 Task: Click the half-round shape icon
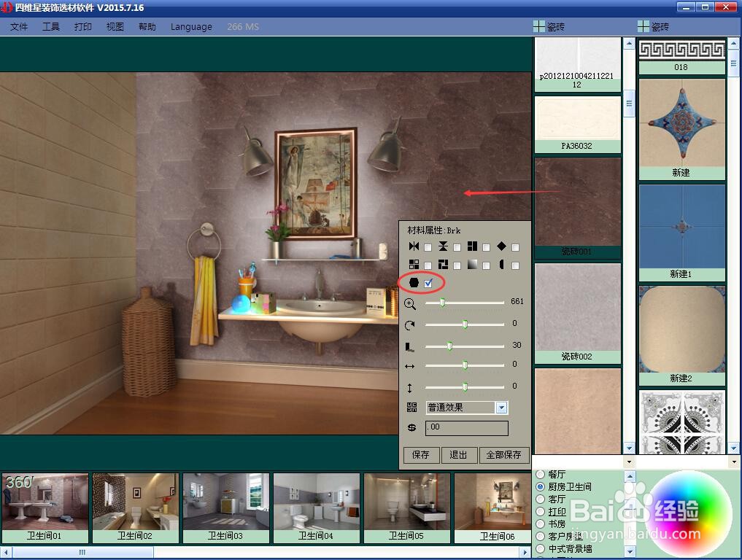(501, 265)
